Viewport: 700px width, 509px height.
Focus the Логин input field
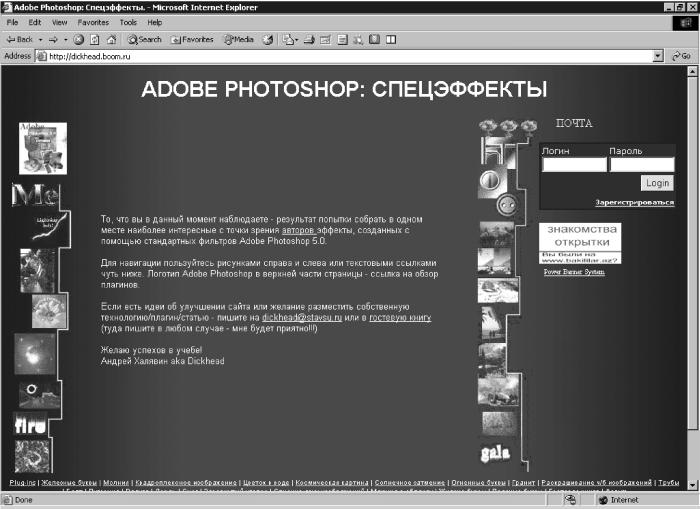tap(574, 165)
